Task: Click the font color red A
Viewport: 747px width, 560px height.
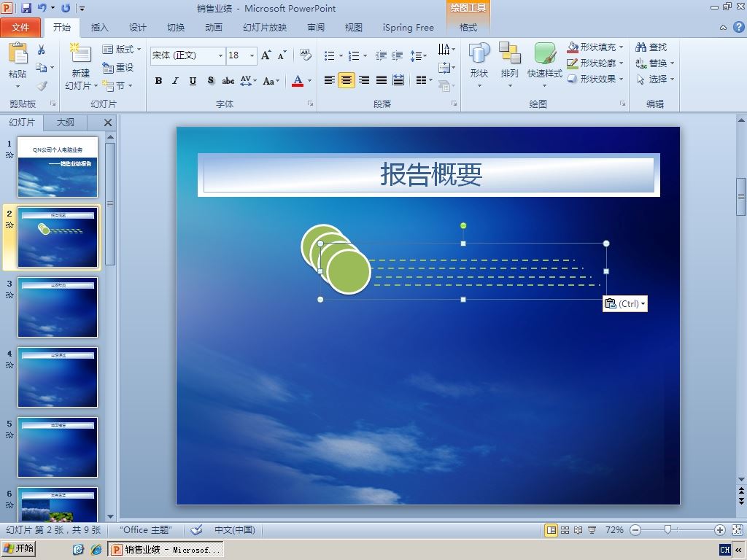Action: tap(298, 80)
